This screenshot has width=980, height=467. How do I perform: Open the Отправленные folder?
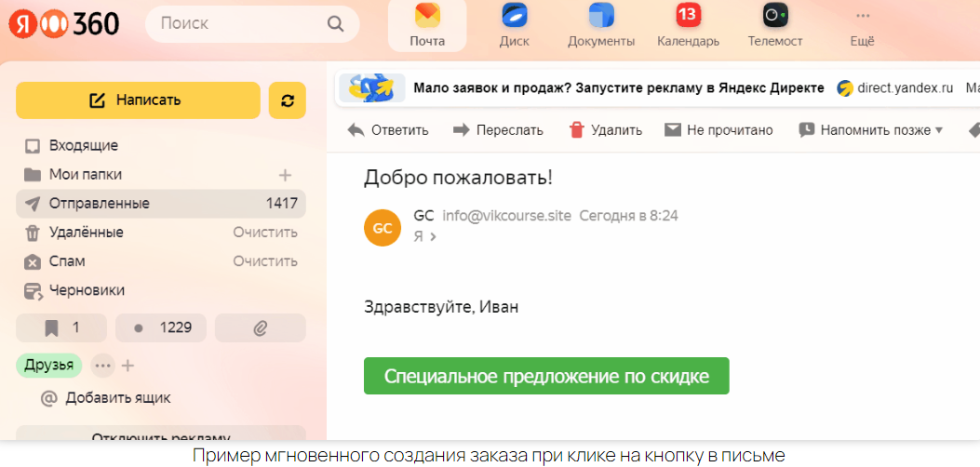click(x=161, y=204)
